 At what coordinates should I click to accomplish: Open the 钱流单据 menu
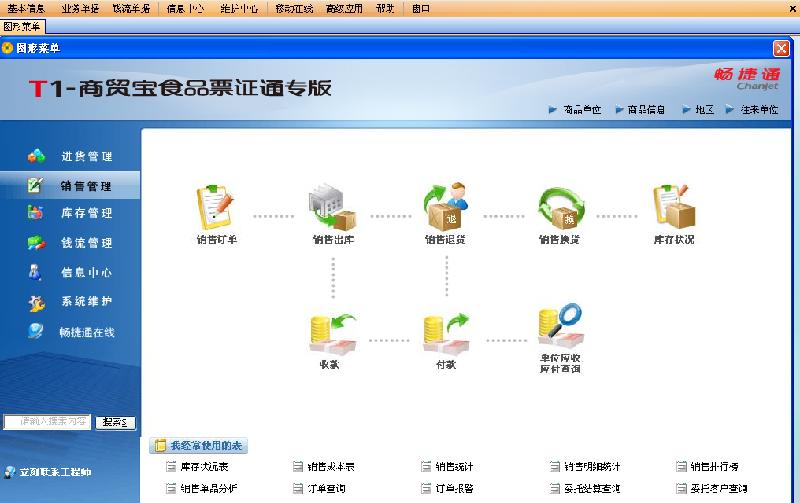coord(131,9)
